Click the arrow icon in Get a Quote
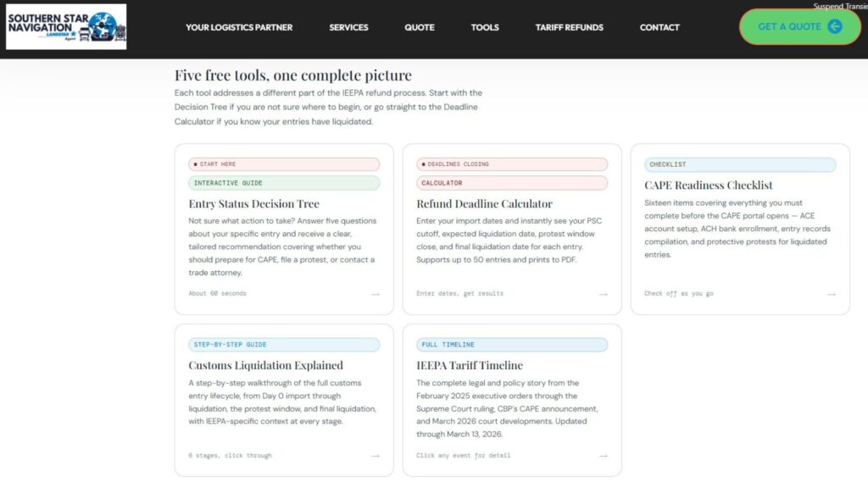Viewport: 868px width, 488px height. point(834,26)
